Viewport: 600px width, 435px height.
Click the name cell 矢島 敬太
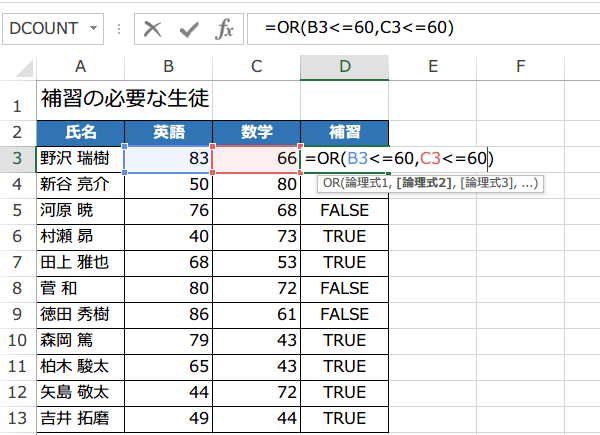(80, 393)
